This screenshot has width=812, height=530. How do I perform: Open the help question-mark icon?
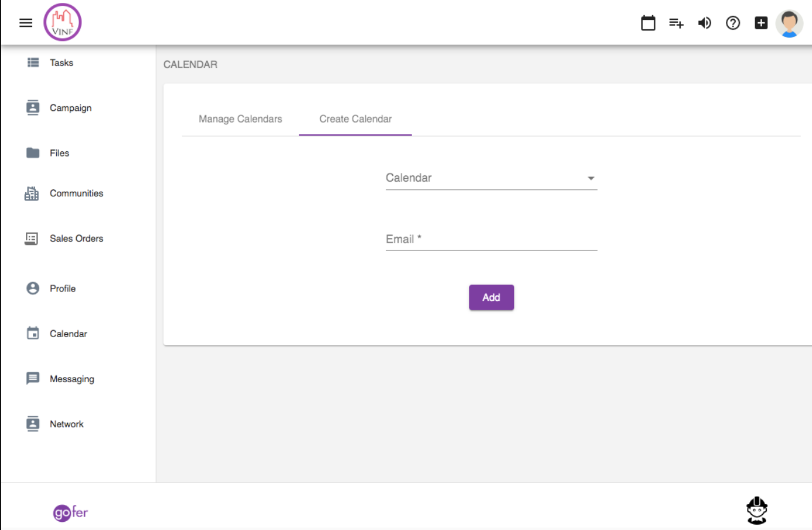click(x=733, y=22)
